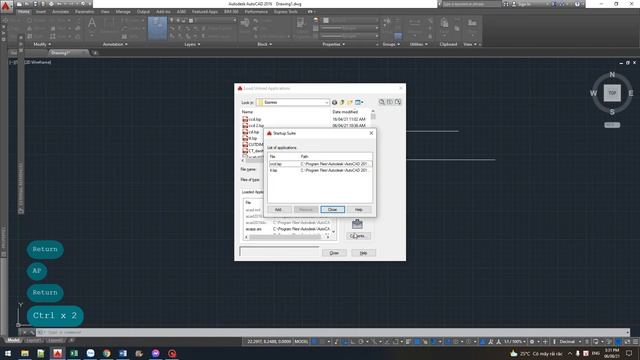Open status bar Customization menu icon

635,342
